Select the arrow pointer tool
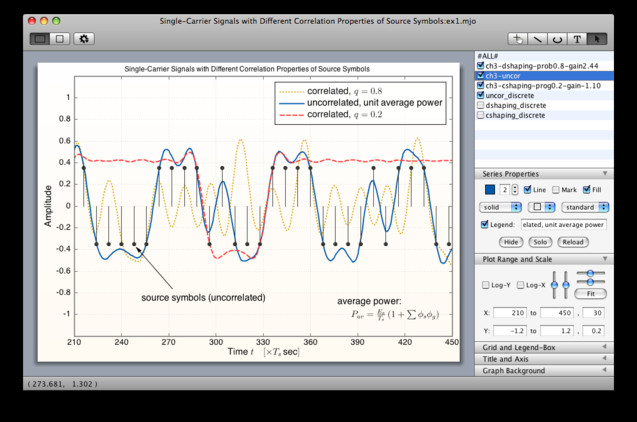 598,38
